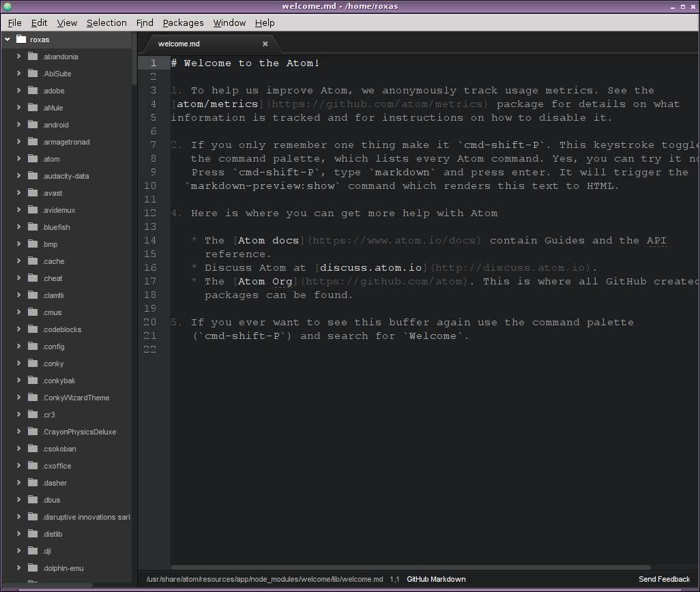This screenshot has height=592, width=700.
Task: Open the Selection menu
Action: coord(106,23)
